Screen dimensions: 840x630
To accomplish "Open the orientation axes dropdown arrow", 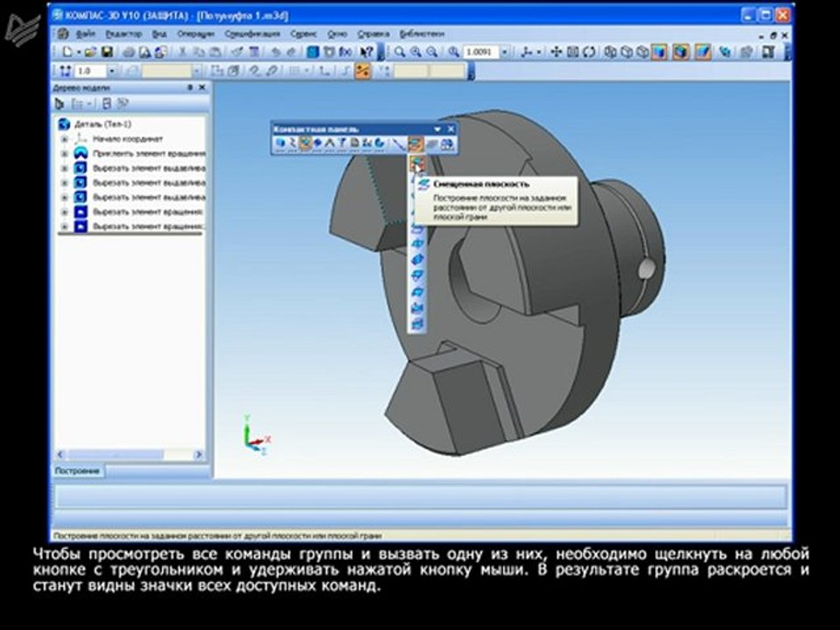I will pos(538,52).
